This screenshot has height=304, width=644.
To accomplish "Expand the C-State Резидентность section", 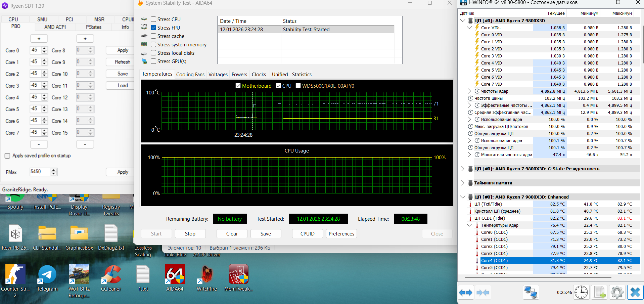I will coord(463,169).
